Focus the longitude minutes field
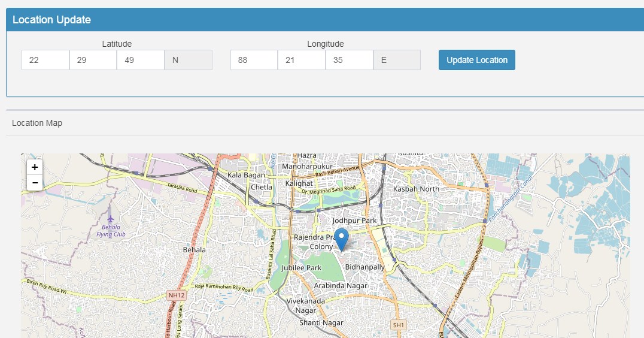The height and width of the screenshot is (338, 644). coord(302,60)
